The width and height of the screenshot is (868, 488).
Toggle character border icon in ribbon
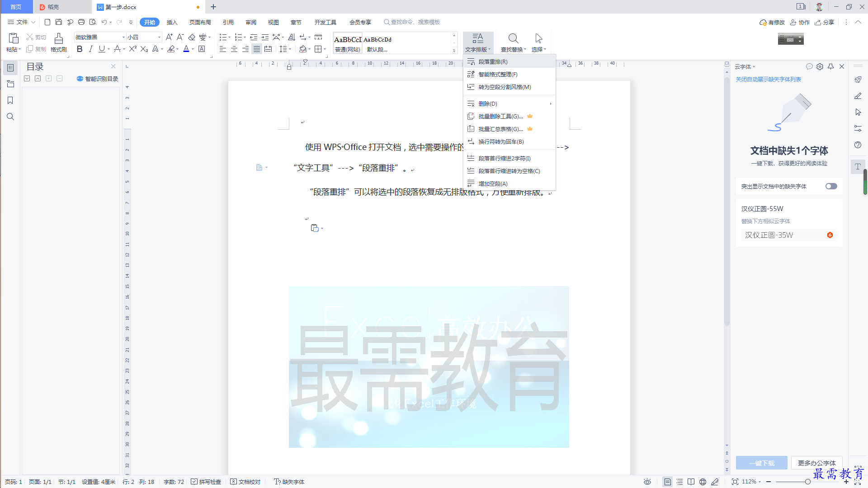point(202,49)
